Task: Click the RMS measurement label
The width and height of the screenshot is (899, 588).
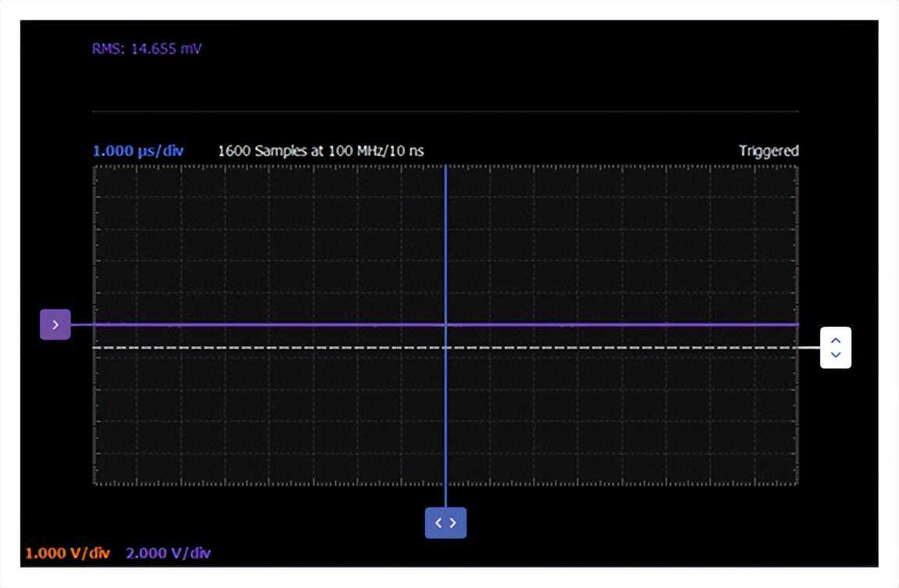Action: pyautogui.click(x=108, y=49)
